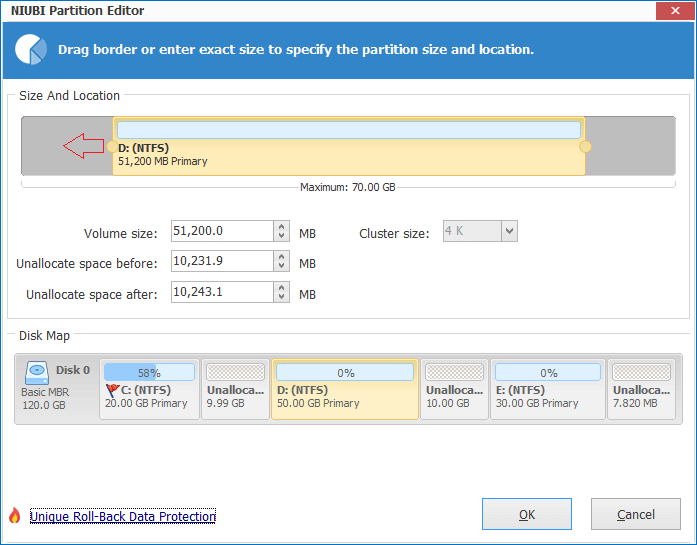Select D: (NTFS) 50.00 GB partition in Disk Map
The image size is (697, 545).
(x=345, y=389)
